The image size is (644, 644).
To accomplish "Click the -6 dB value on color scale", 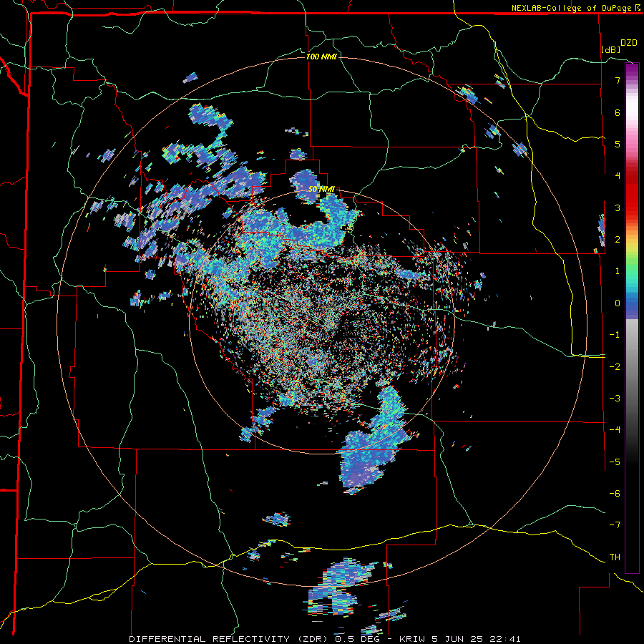I will coord(615,493).
